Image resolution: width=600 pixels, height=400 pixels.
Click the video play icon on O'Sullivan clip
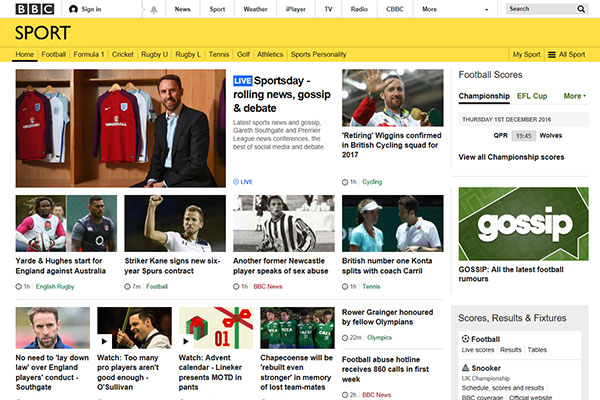pos(104,341)
